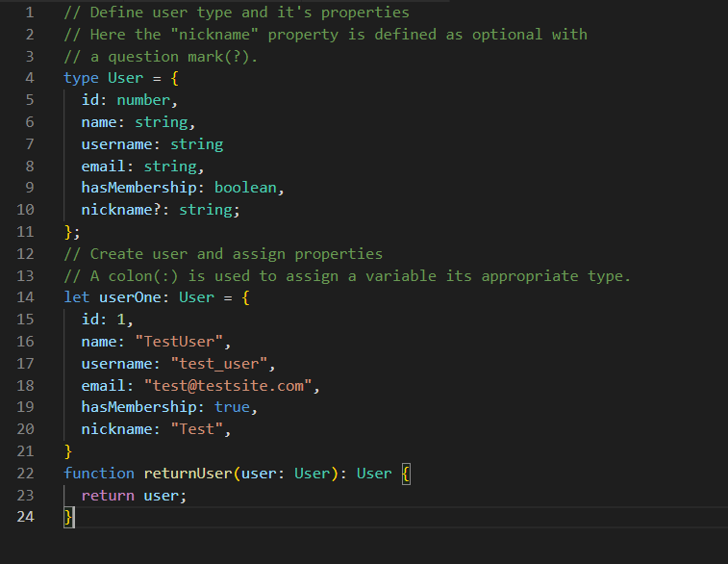Click the highlighted closing brace on line 24
Image resolution: width=728 pixels, height=564 pixels.
point(68,518)
